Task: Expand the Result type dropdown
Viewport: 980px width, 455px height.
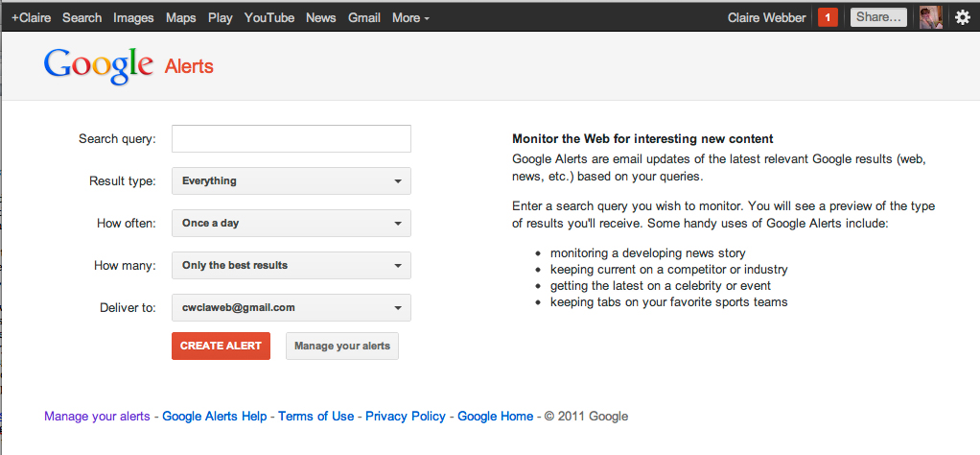Action: (292, 180)
